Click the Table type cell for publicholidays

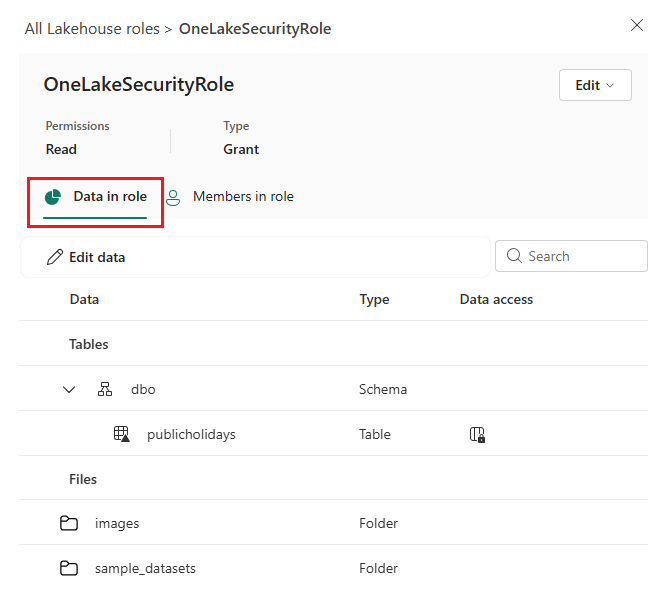tap(375, 434)
